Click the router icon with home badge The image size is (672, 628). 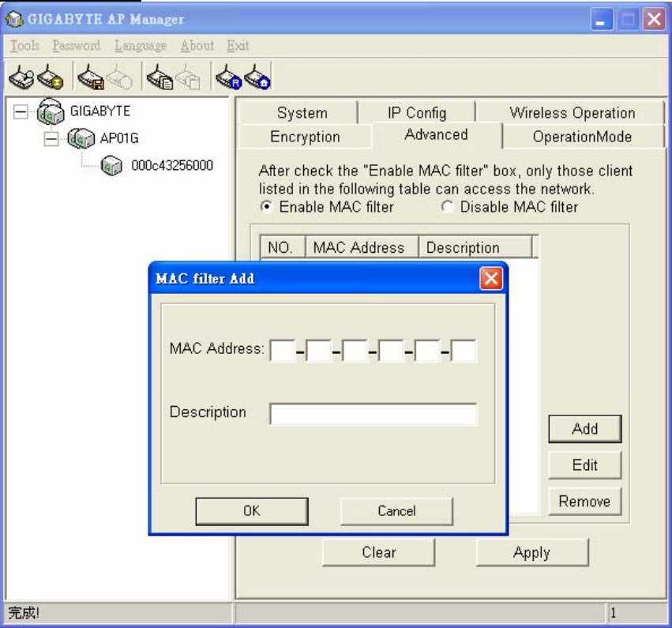coord(257,77)
